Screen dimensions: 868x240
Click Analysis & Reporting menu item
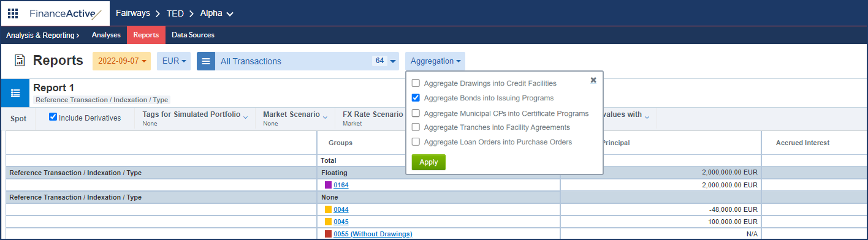(43, 36)
